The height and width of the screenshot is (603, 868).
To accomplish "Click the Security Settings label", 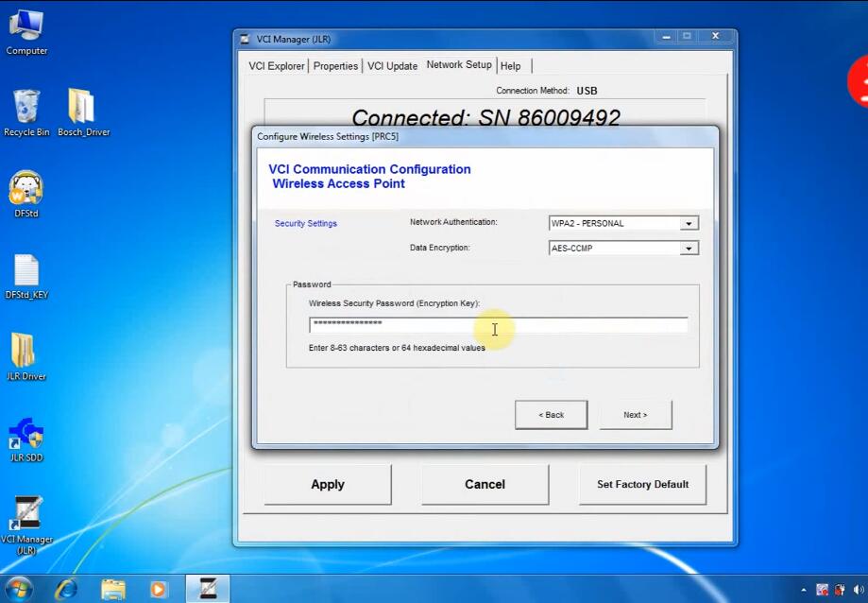I will coord(306,223).
